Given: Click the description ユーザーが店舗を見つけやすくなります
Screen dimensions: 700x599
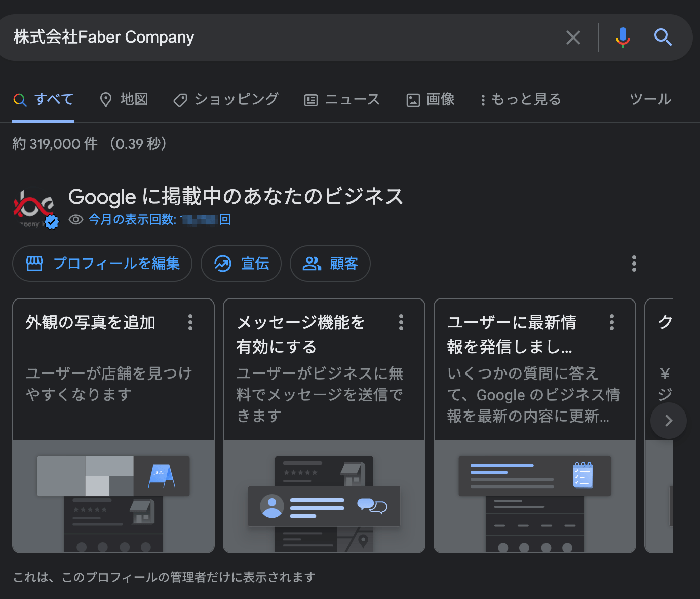Looking at the screenshot, I should click(x=109, y=384).
